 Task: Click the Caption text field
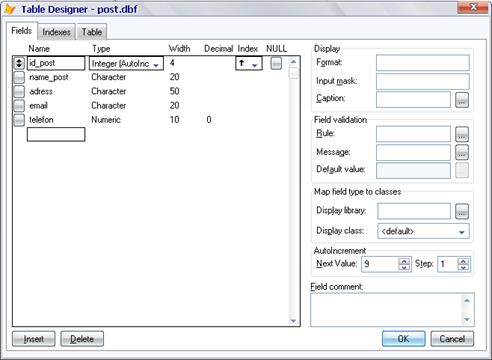coord(413,100)
